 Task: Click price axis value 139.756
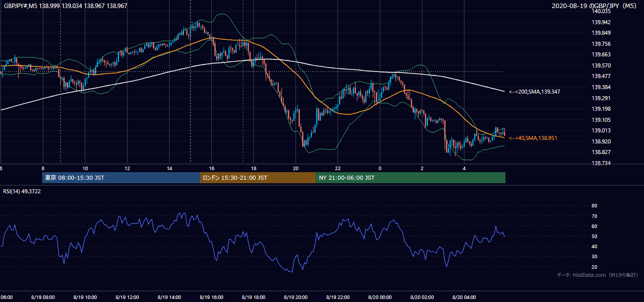601,44
